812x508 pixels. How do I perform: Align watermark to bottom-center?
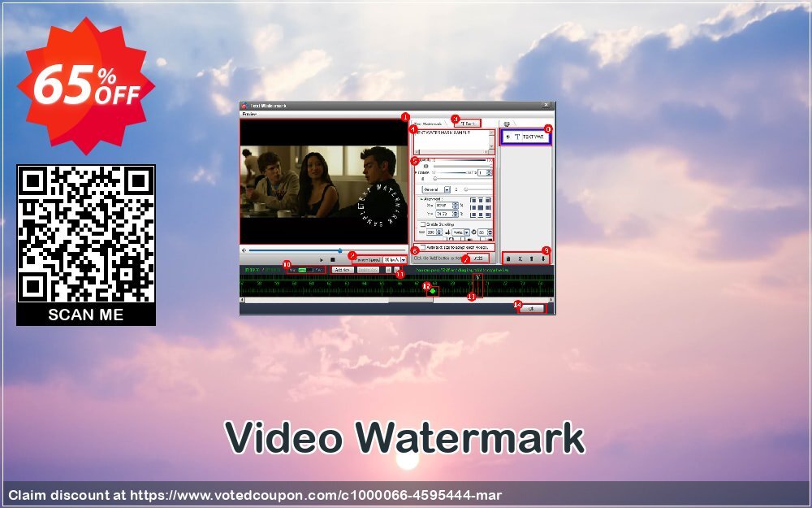click(481, 215)
